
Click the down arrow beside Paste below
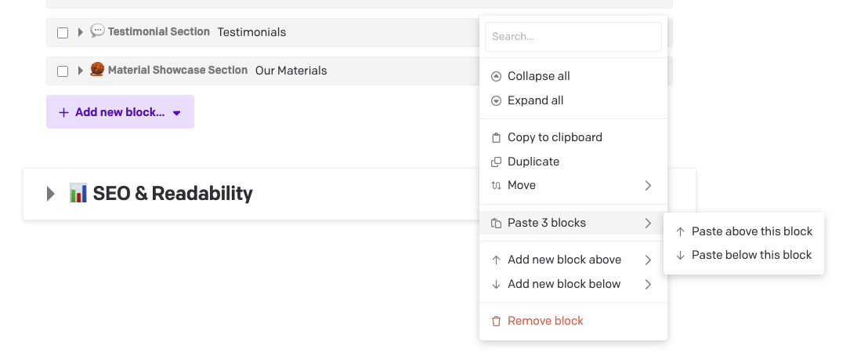point(680,255)
